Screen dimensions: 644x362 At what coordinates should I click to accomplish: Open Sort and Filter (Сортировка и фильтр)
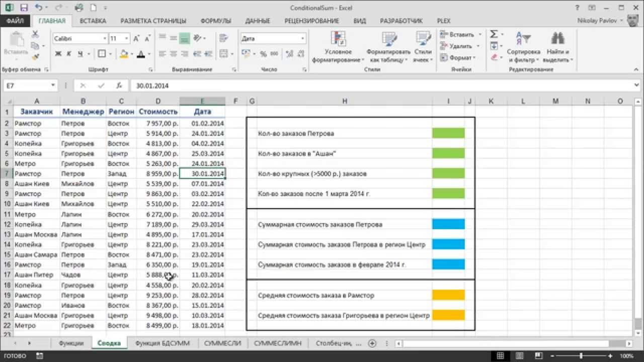[x=523, y=47]
